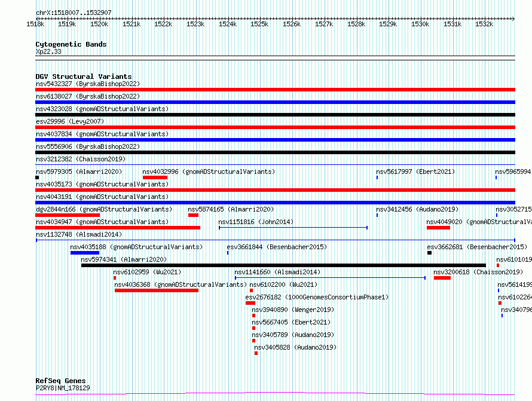Screen dimensions: 532x401
Task: Select nsv5556906 (ByrskaBishop2022) label
Action: coord(88,146)
